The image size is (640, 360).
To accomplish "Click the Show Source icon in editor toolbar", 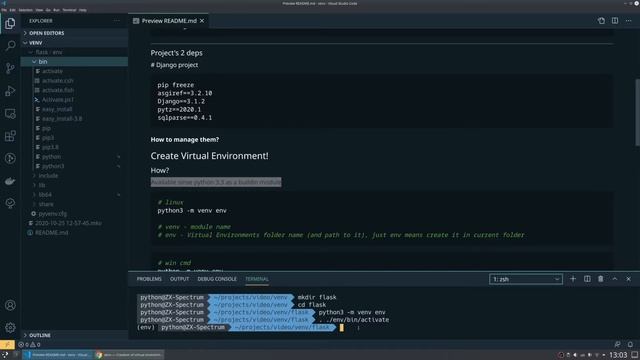I will tap(601, 20).
